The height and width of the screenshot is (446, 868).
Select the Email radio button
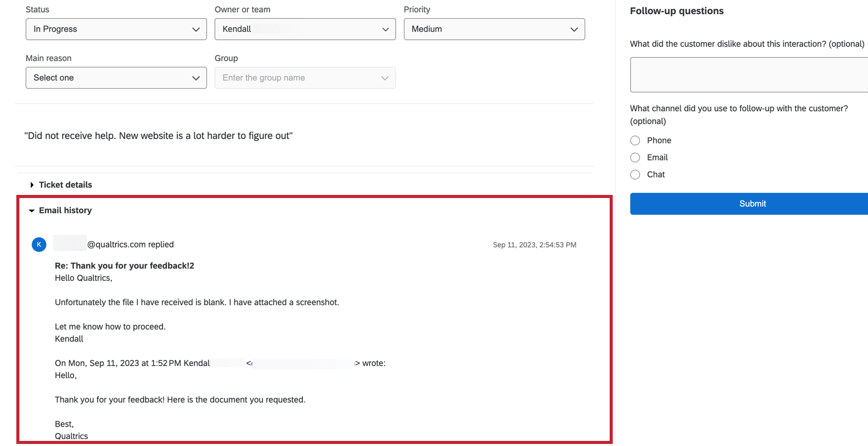[x=635, y=157]
